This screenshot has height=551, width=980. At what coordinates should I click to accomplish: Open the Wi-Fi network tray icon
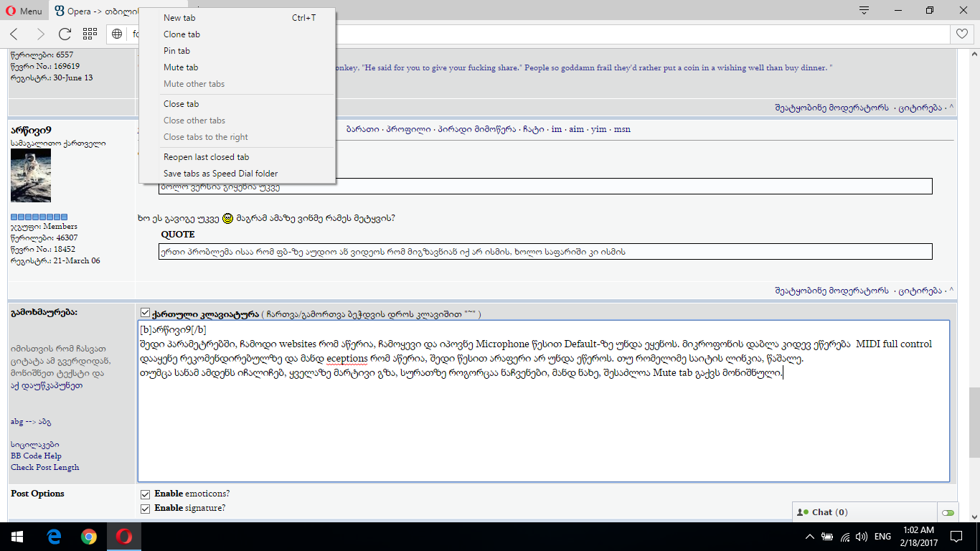(x=845, y=537)
